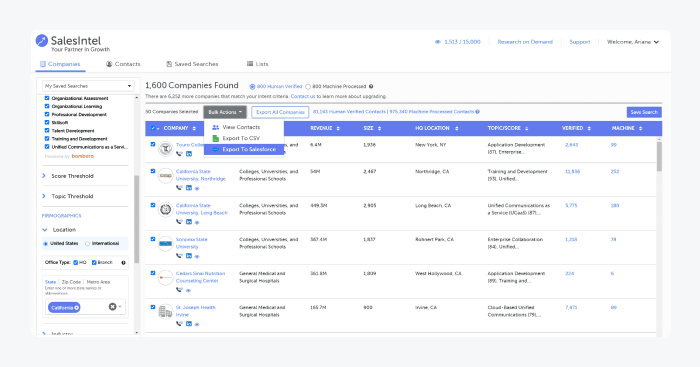Screen dimensions: 700x367
Task: Click the Contacts tab person icon
Action: [x=109, y=64]
